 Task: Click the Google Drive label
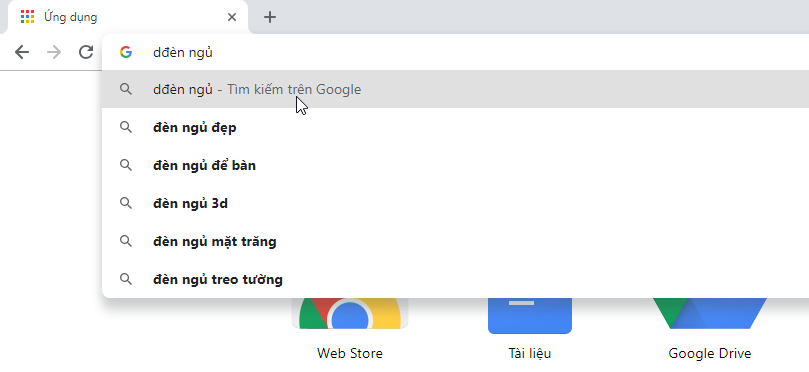[710, 353]
